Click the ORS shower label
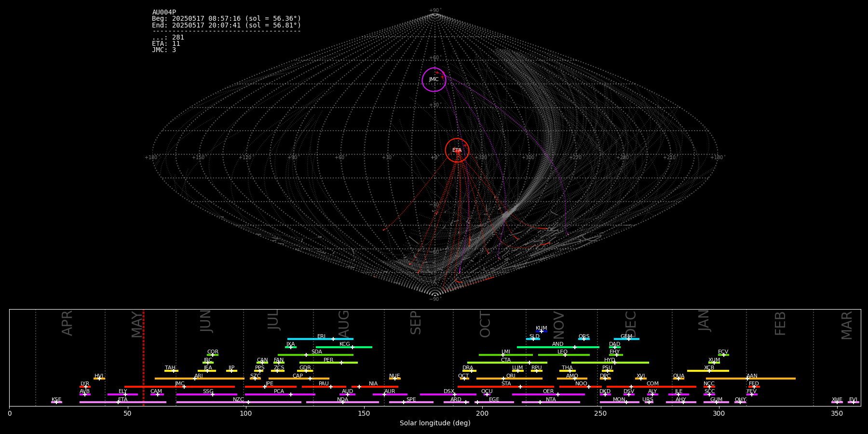 coord(584,337)
